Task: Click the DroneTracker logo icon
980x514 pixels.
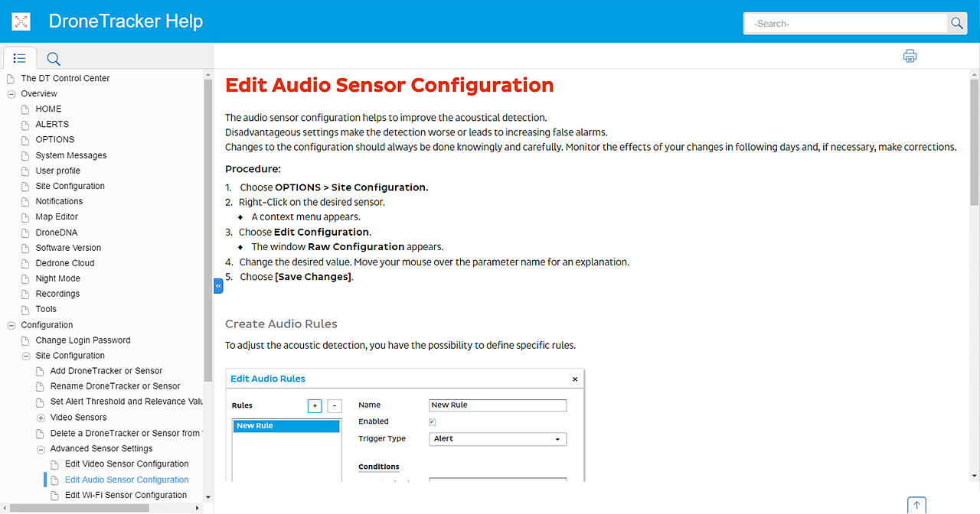Action: point(21,21)
